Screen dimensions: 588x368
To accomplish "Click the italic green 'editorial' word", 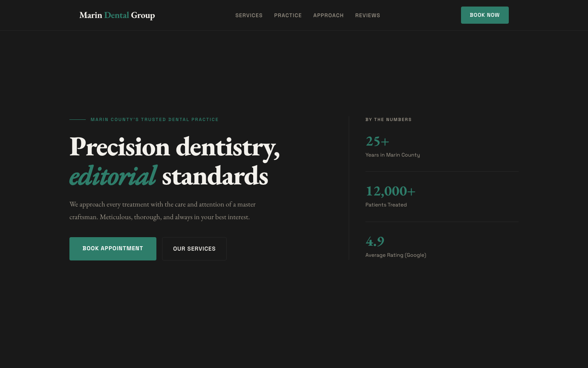I will (x=113, y=175).
